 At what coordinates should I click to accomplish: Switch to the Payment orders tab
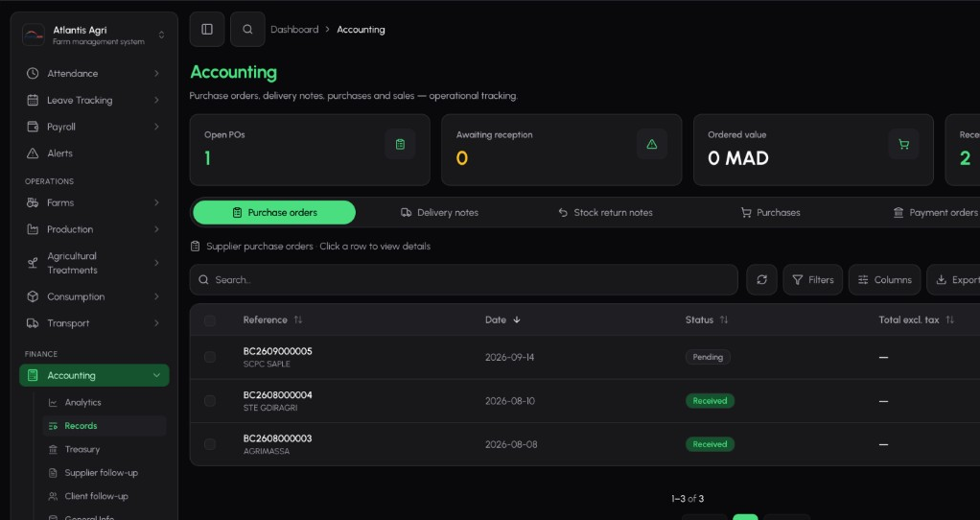point(936,212)
